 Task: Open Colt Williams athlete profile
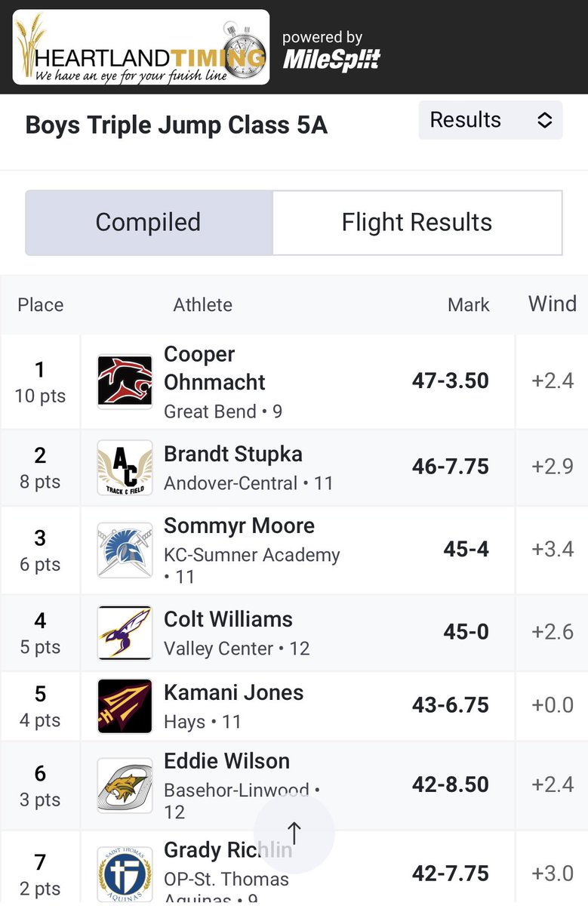[228, 620]
